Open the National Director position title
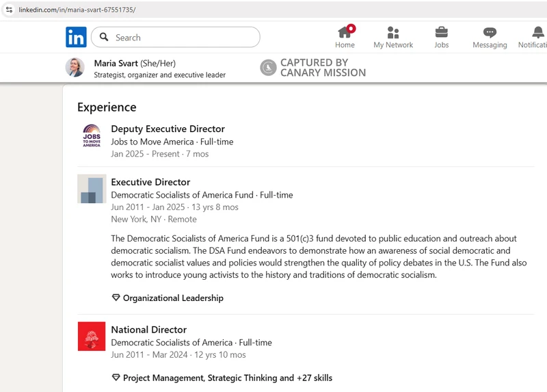This screenshot has height=392, width=547. coord(148,330)
